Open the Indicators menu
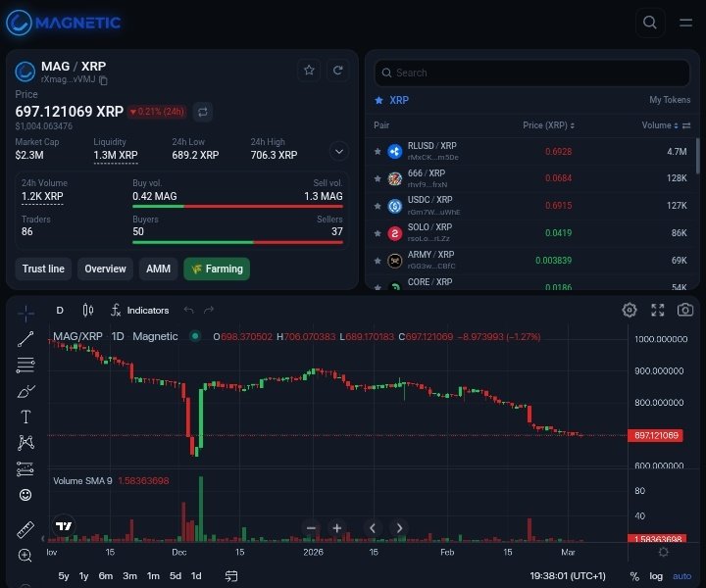The image size is (706, 588). tap(140, 310)
